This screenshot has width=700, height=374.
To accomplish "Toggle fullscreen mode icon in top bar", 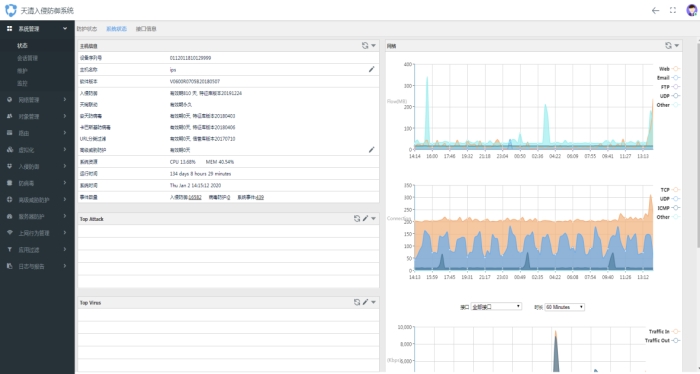I will click(673, 10).
